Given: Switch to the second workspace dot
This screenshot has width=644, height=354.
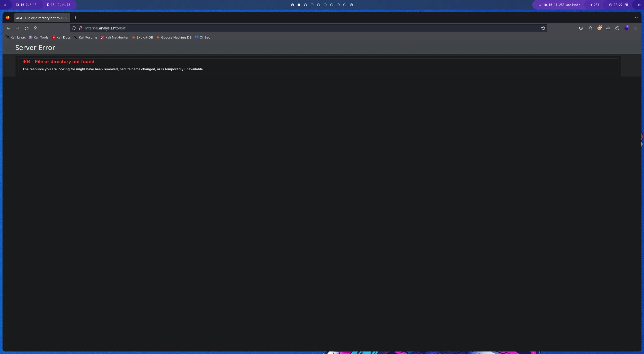Looking at the screenshot, I should [x=299, y=5].
